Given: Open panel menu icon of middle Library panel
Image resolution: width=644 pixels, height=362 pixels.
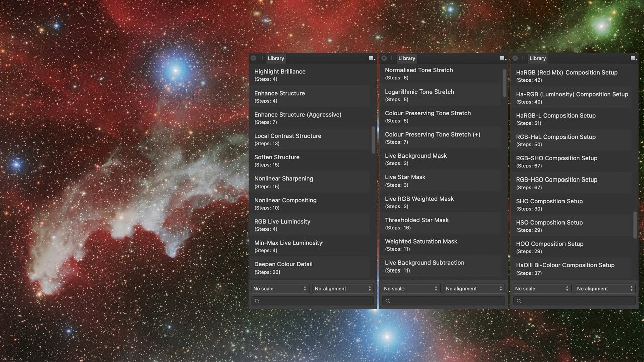Looking at the screenshot, I should point(503,58).
